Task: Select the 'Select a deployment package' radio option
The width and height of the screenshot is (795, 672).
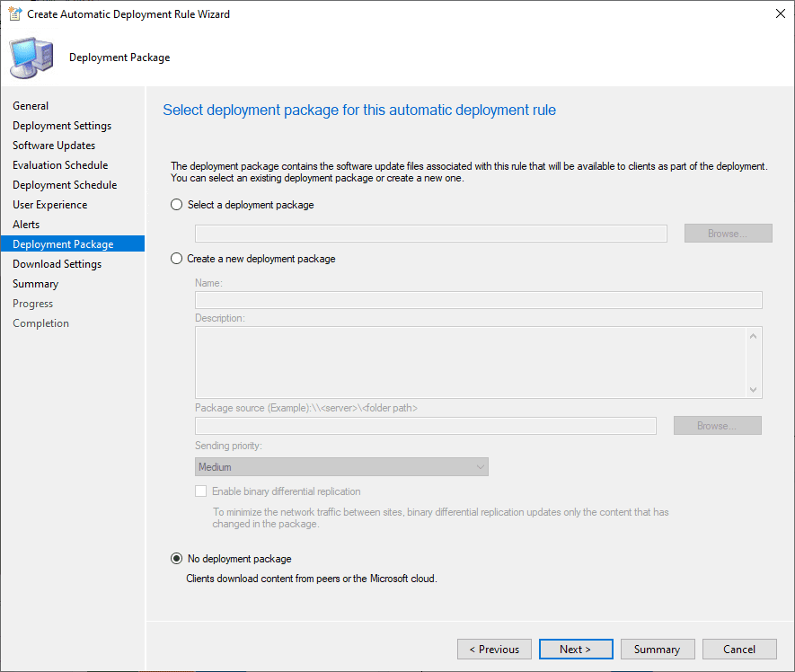Action: point(177,205)
